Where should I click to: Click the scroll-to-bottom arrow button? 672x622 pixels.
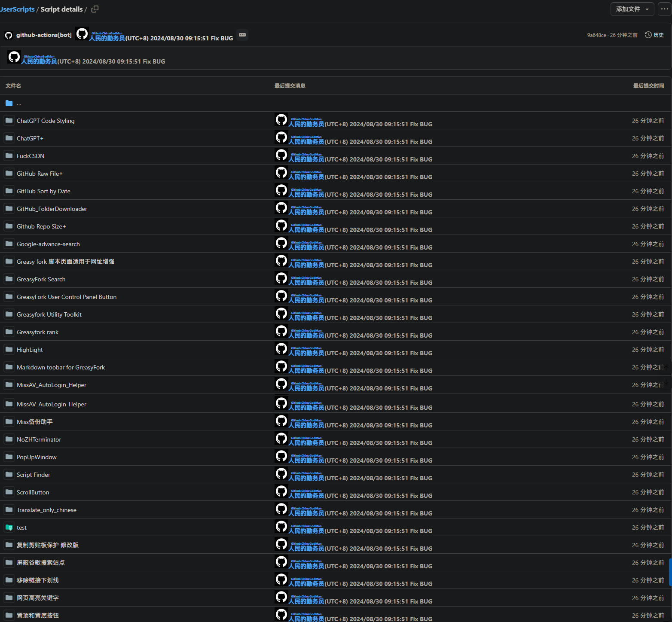coord(666,382)
